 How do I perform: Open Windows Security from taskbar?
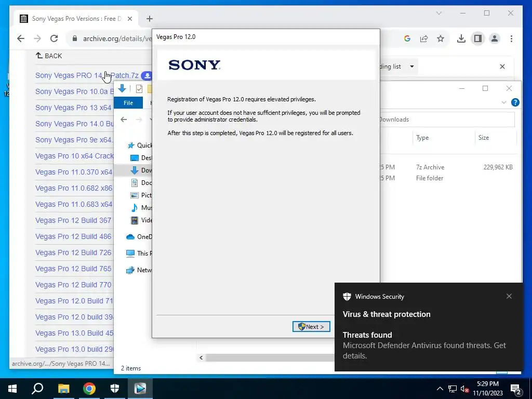pyautogui.click(x=115, y=389)
